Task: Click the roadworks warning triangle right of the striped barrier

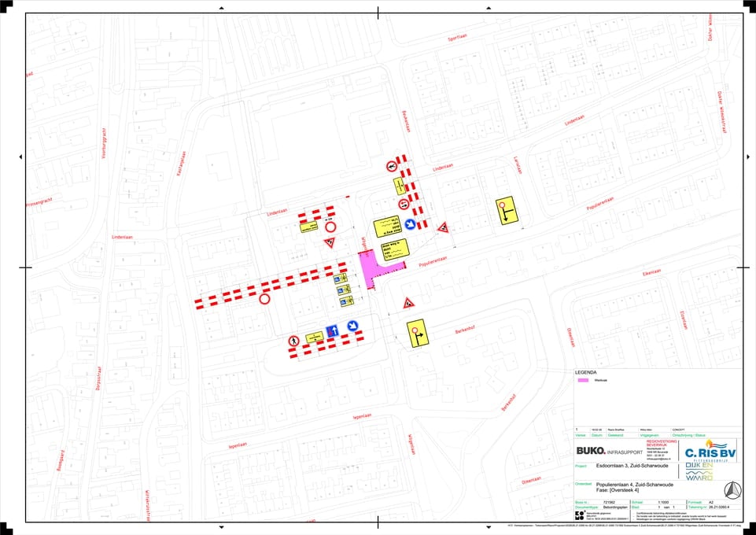Action: click(443, 228)
